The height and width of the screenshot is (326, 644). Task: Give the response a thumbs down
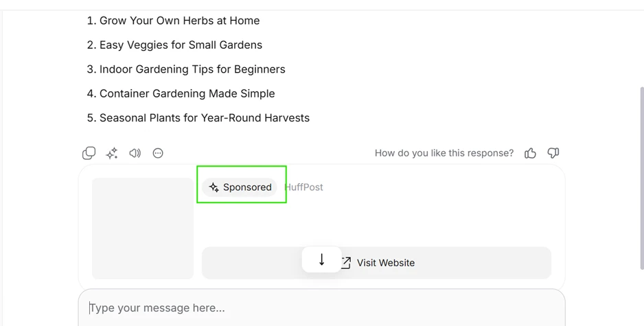553,153
